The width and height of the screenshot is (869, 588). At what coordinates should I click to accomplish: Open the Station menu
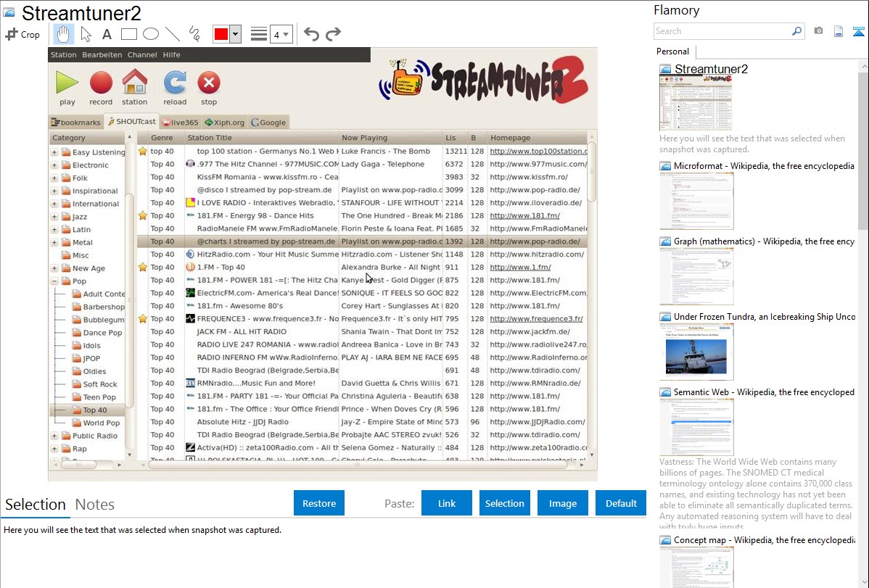63,55
